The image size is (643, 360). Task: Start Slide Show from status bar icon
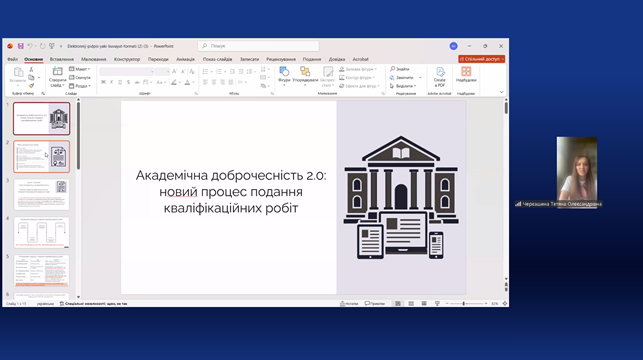click(x=437, y=303)
